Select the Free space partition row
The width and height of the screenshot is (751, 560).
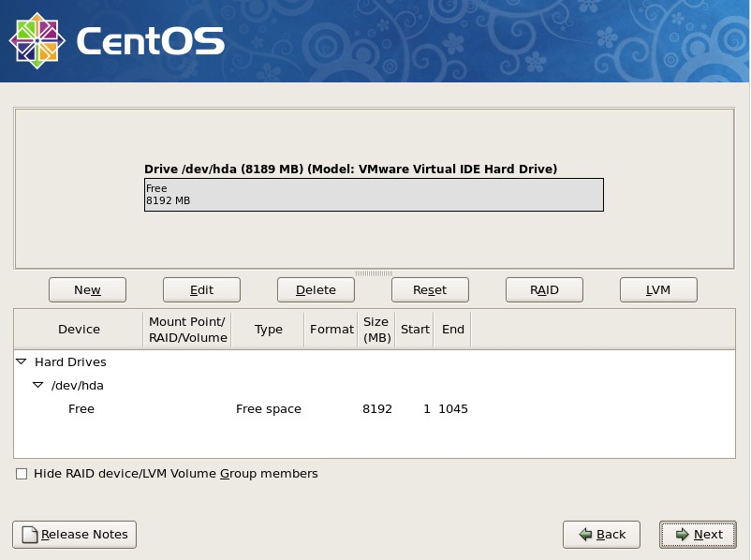point(268,409)
